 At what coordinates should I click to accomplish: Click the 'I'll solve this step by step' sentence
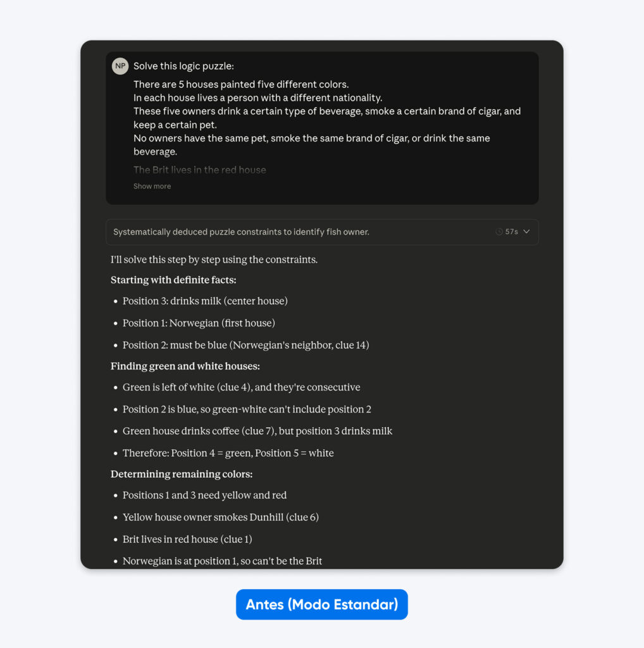pos(214,259)
